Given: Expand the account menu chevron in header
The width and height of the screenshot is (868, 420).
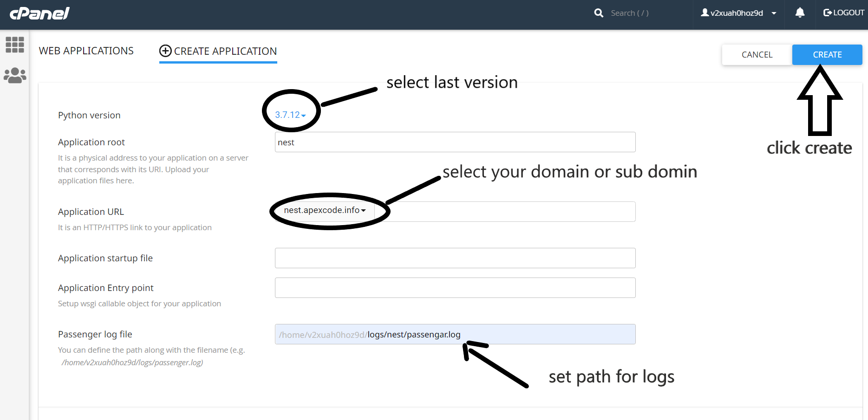Looking at the screenshot, I should coord(774,13).
